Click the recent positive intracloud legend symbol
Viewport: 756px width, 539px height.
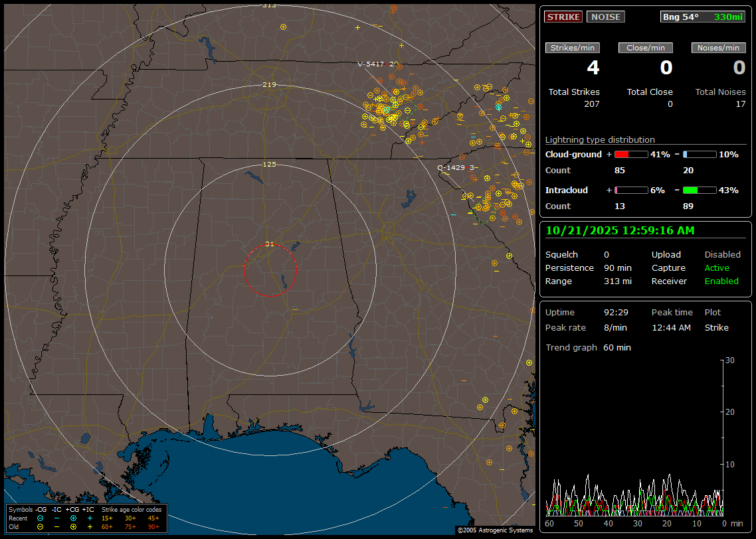(x=90, y=518)
